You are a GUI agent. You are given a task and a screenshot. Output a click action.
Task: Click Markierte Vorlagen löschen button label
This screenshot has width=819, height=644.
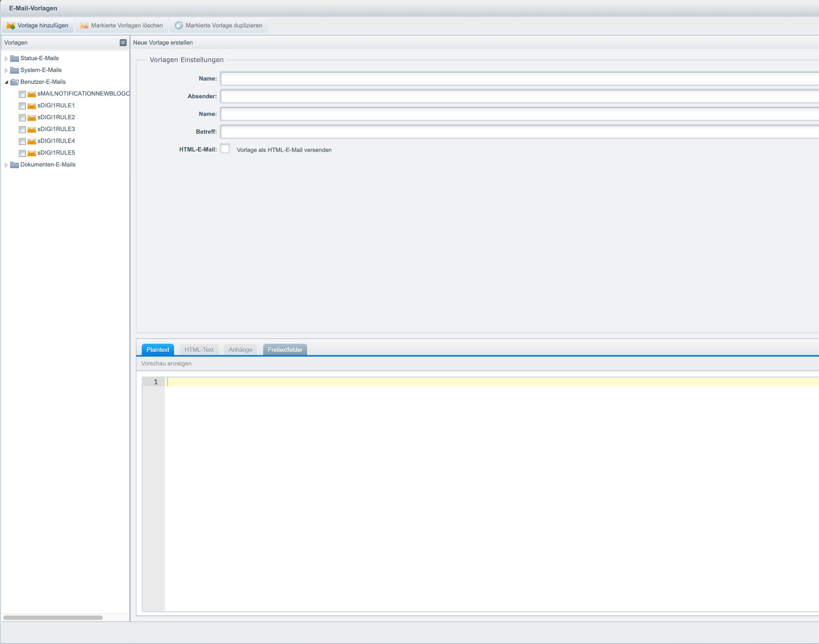coord(127,25)
